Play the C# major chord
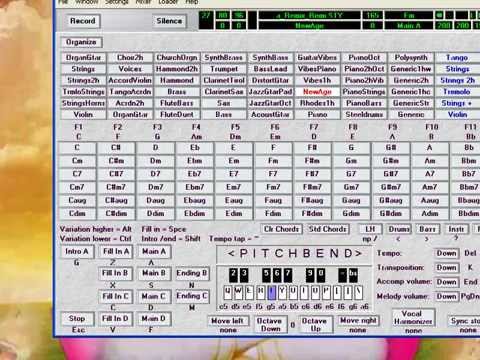The height and width of the screenshot is (360, 480). pyautogui.click(x=116, y=147)
